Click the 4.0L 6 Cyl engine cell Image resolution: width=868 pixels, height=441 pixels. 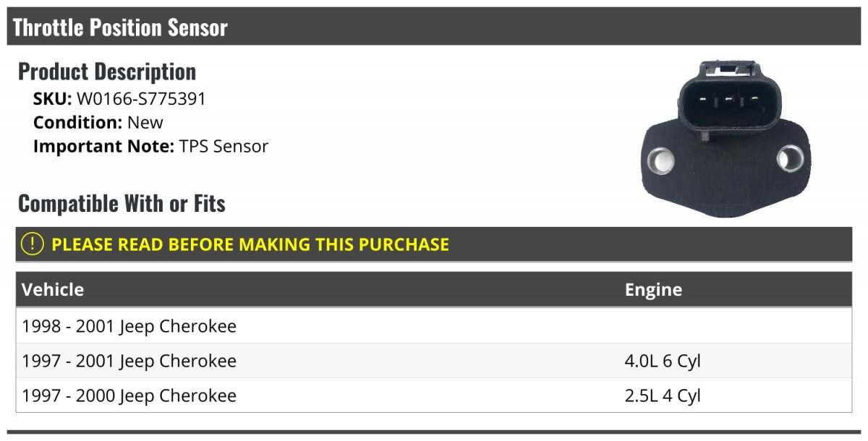663,361
